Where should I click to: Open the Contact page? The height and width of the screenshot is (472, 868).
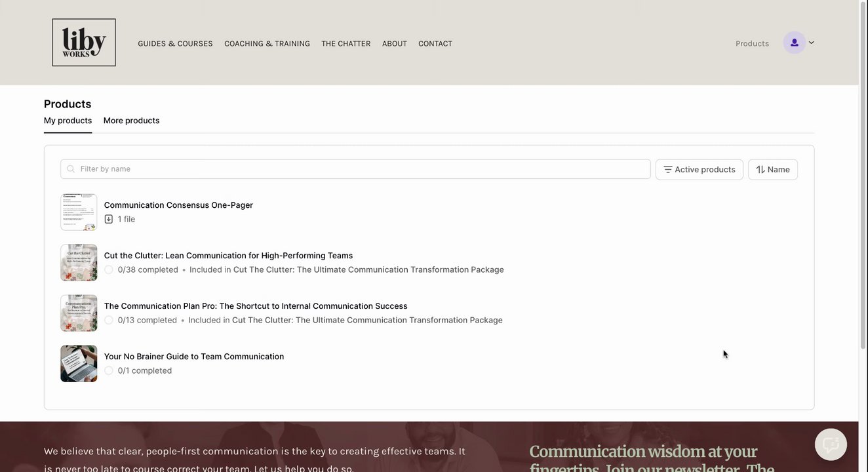[435, 43]
